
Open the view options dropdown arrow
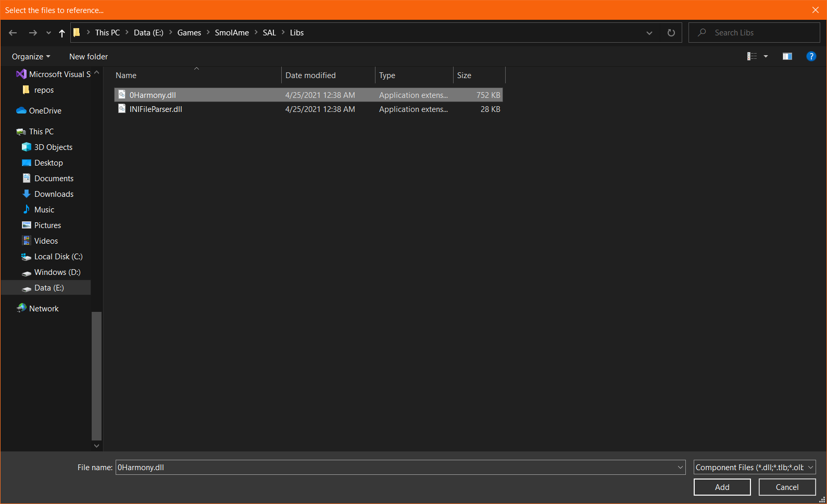(766, 56)
